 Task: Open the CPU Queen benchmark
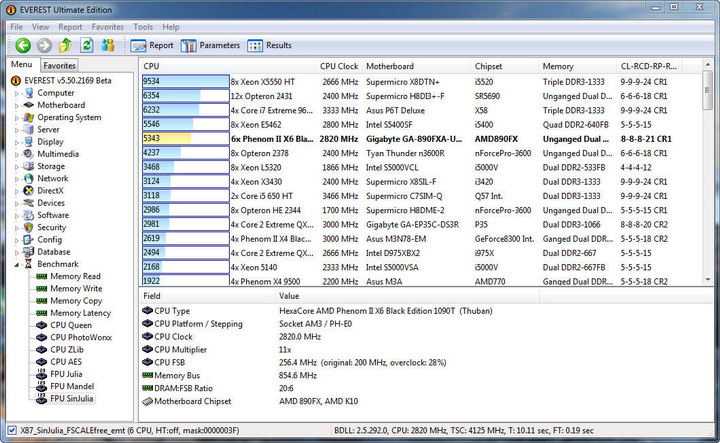click(x=71, y=325)
